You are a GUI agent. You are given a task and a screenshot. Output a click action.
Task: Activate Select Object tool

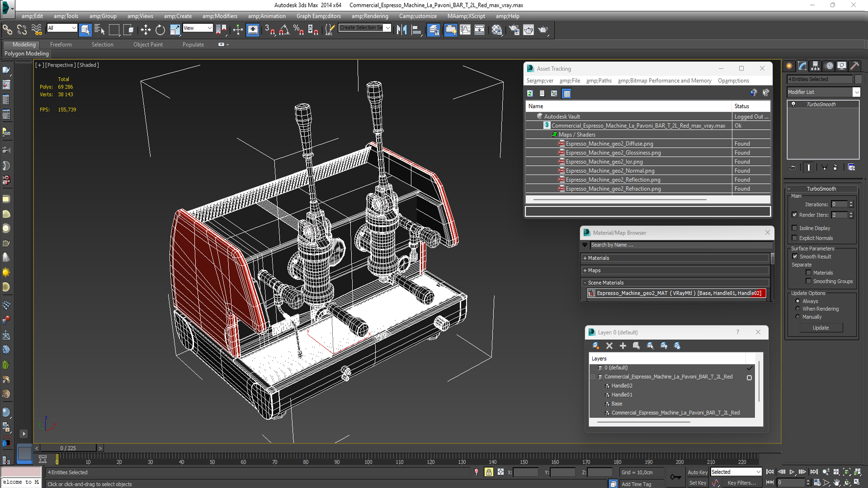85,30
